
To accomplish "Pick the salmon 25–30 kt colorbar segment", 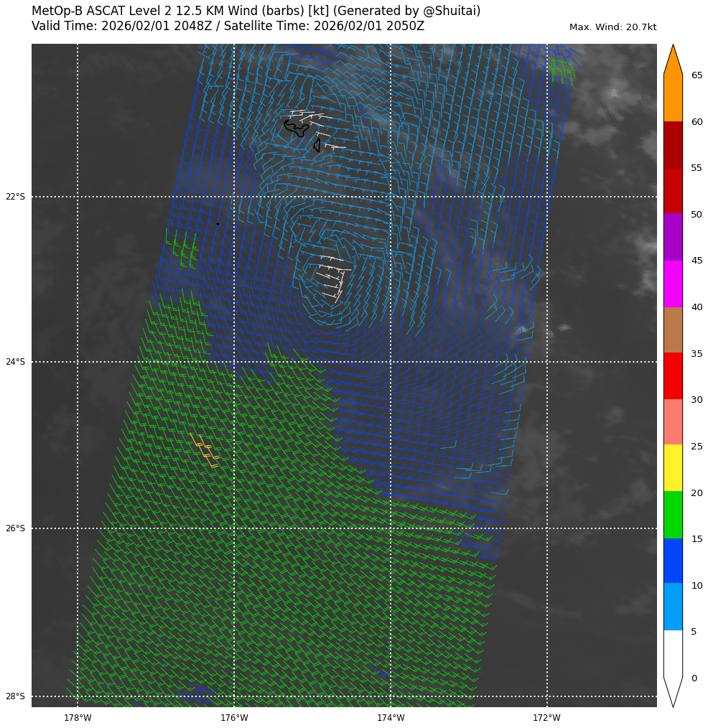I will [x=673, y=422].
